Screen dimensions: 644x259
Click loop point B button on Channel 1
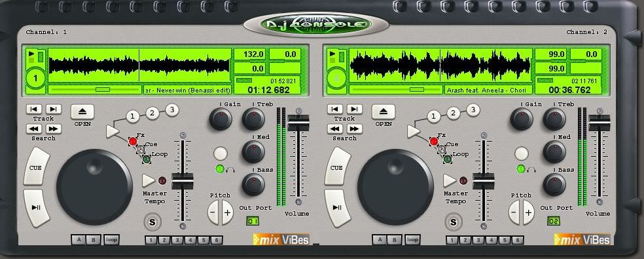tap(93, 239)
